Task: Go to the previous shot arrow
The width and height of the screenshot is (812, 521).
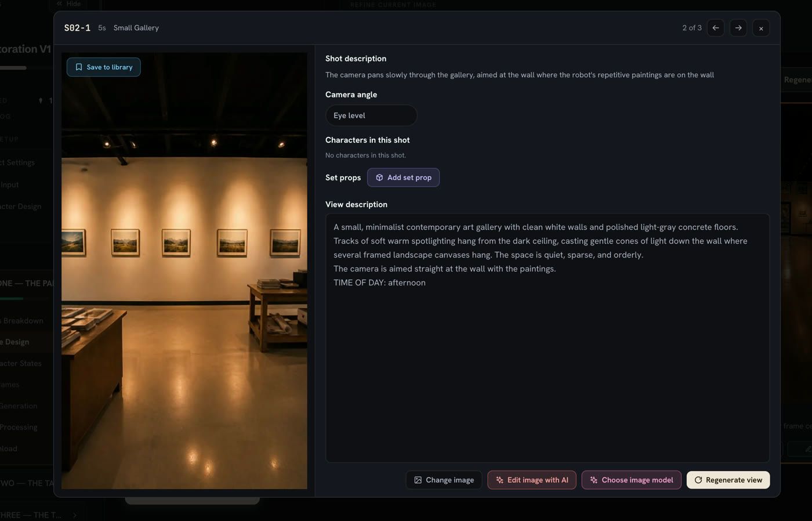Action: pos(716,28)
